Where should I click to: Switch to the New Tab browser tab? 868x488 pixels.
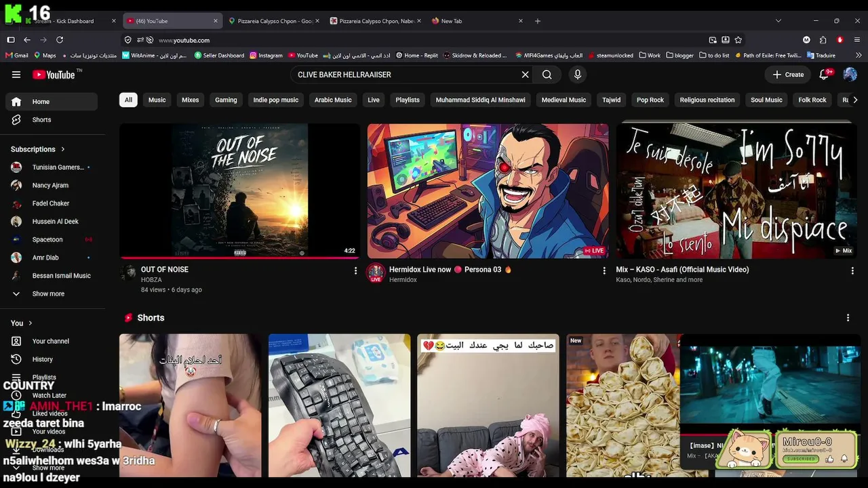pyautogui.click(x=477, y=21)
